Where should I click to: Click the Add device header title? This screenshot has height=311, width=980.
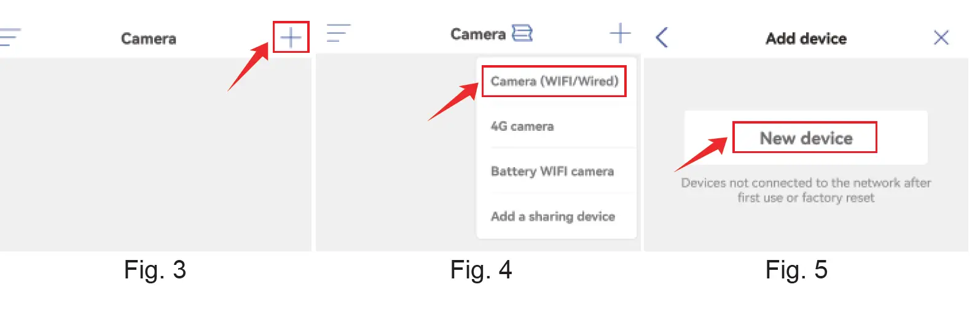[x=806, y=39]
